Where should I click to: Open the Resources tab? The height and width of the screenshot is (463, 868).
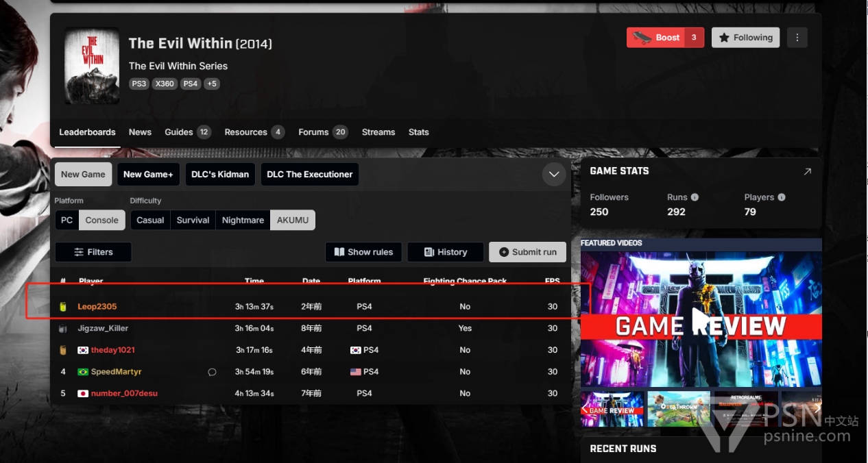254,132
